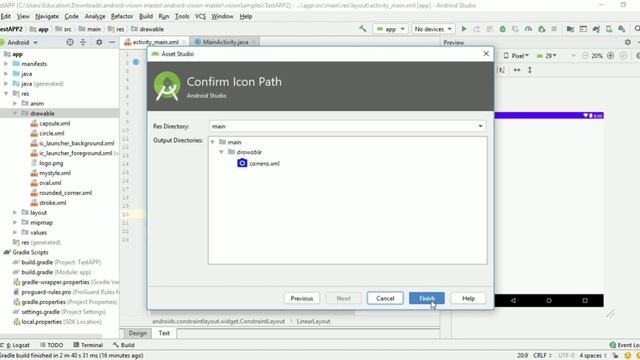Expand the values folder in project tree
Screen dimensions: 640x360
15,232
